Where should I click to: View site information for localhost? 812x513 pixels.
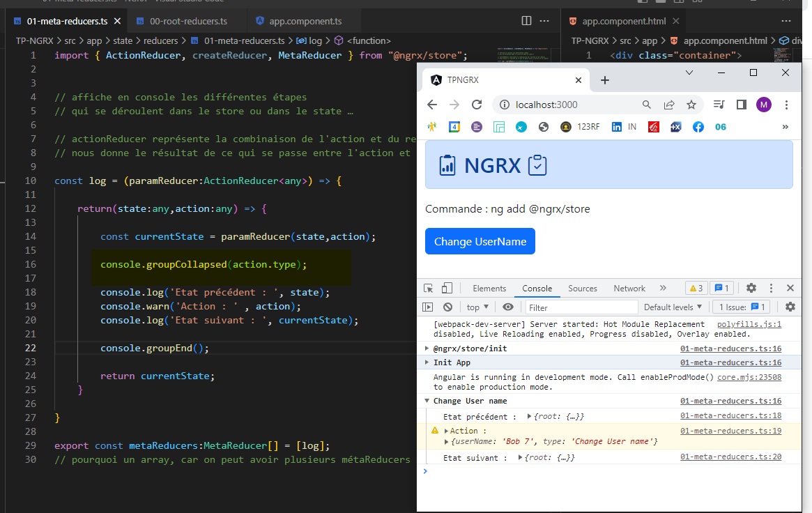click(504, 105)
